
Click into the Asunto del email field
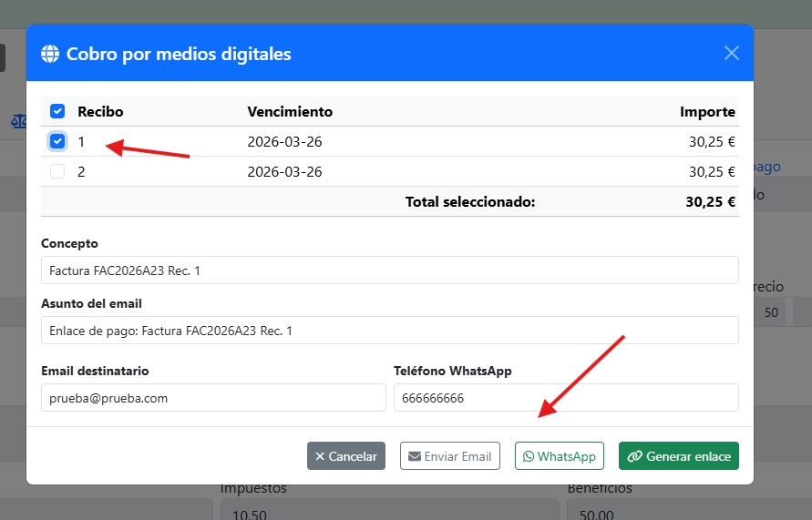coord(389,331)
